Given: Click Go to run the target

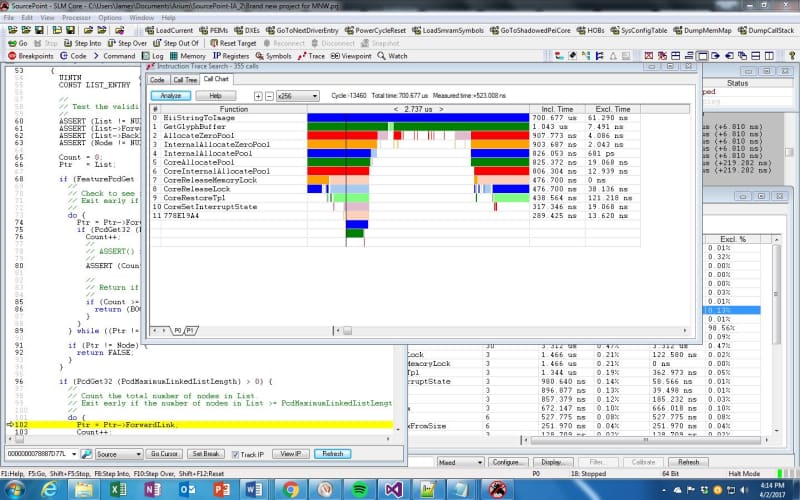Looking at the screenshot, I should tap(17, 43).
